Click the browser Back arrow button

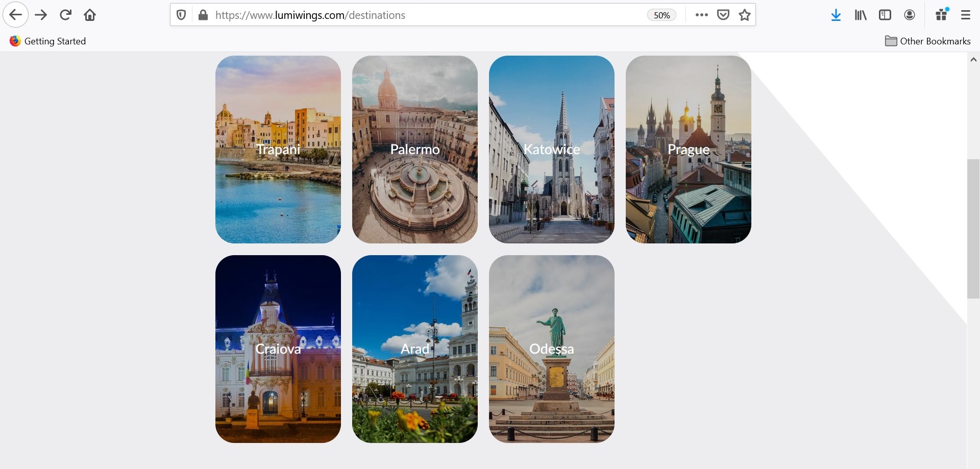[x=16, y=15]
